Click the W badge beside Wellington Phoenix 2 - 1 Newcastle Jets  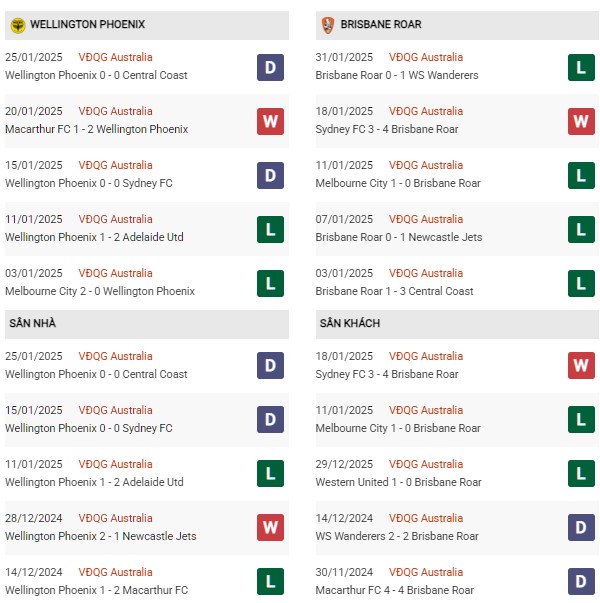coord(270,527)
